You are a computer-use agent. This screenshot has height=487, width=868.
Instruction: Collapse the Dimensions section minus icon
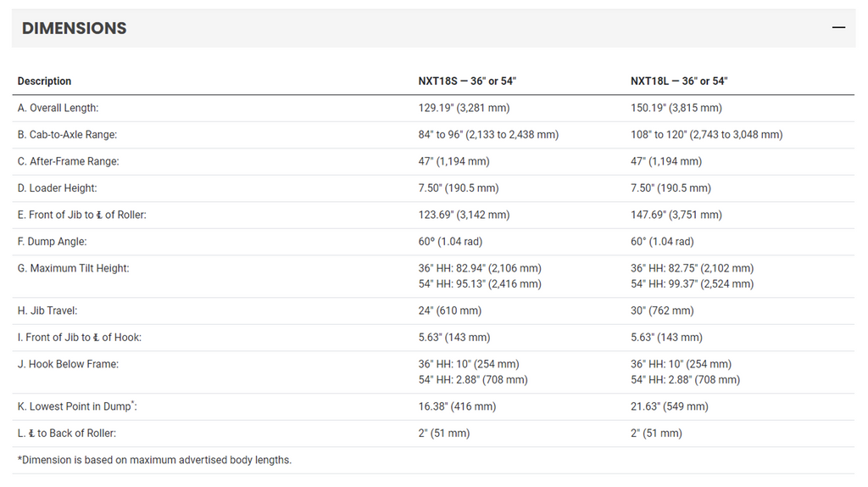838,28
